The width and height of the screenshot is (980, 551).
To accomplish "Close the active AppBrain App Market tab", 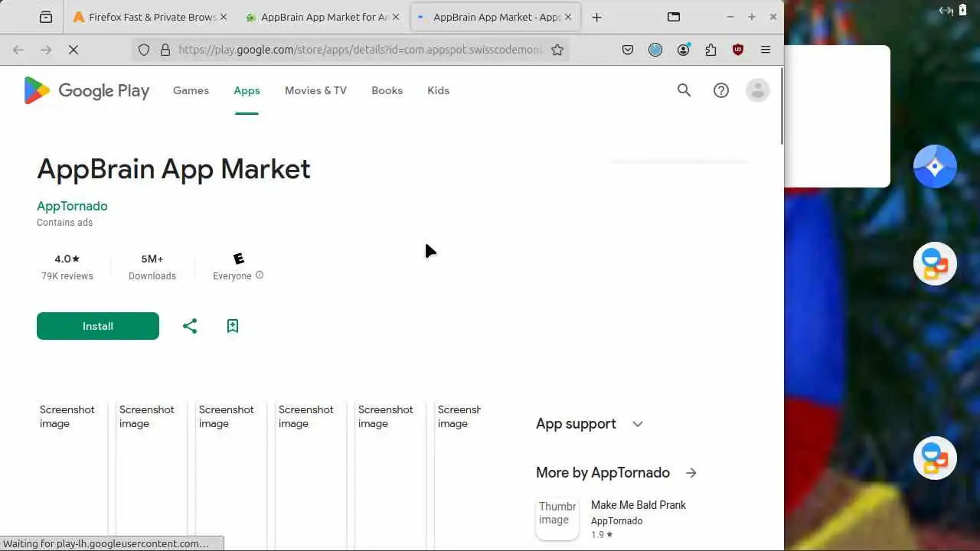I will pyautogui.click(x=568, y=17).
